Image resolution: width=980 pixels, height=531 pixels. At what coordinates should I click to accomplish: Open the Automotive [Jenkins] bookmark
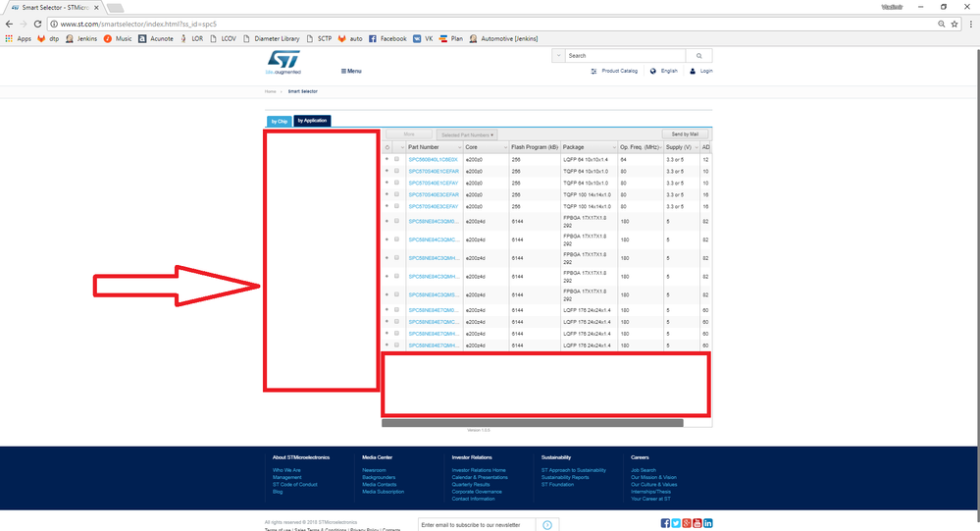click(503, 39)
